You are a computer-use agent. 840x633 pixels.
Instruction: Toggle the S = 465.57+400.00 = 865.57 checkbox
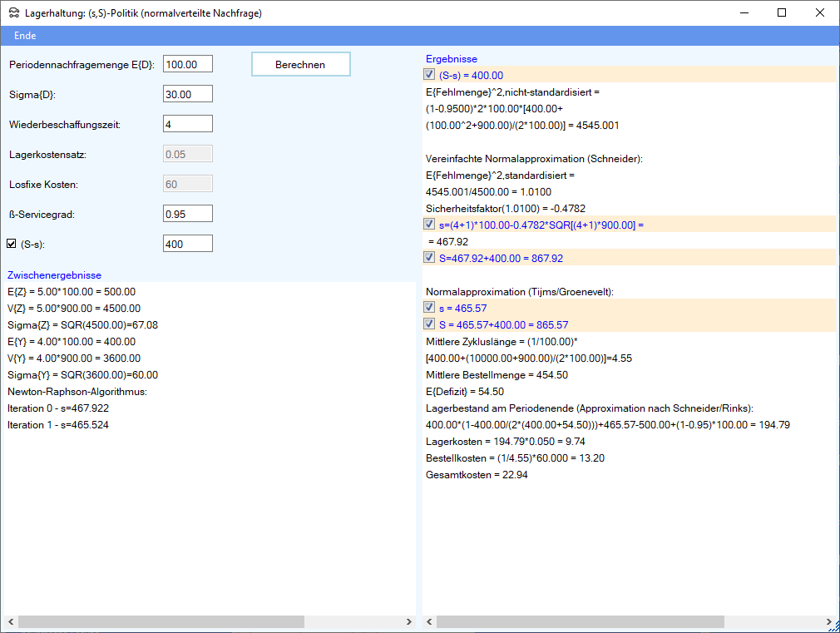[429, 324]
